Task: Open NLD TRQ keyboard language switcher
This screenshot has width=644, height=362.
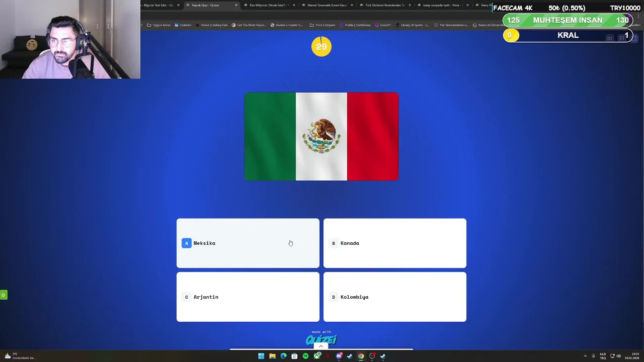Action: click(603, 356)
